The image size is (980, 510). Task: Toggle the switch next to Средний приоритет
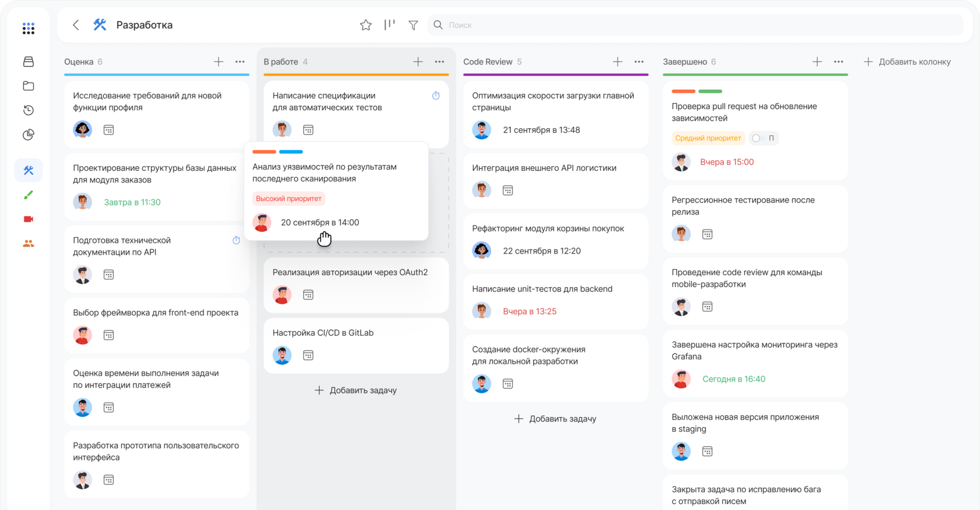(757, 138)
